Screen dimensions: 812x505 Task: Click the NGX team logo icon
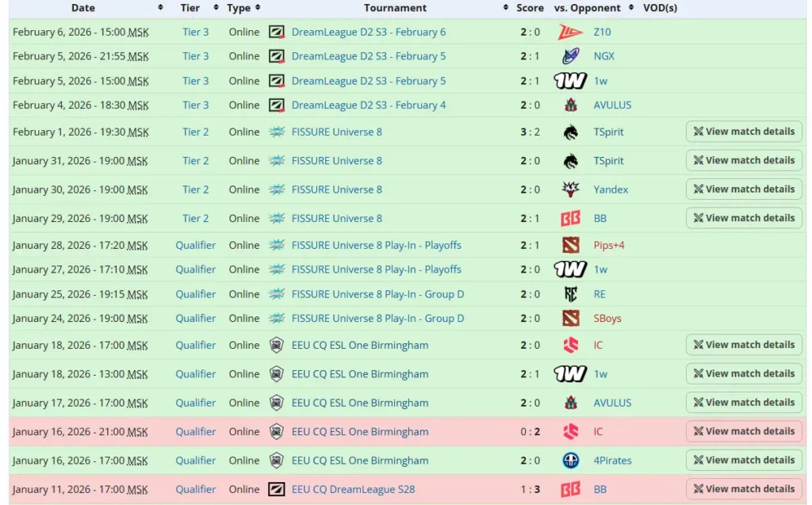[570, 56]
